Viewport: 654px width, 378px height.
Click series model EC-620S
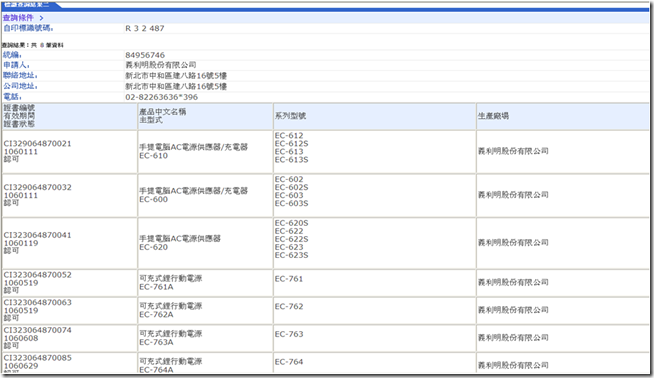tap(292, 223)
